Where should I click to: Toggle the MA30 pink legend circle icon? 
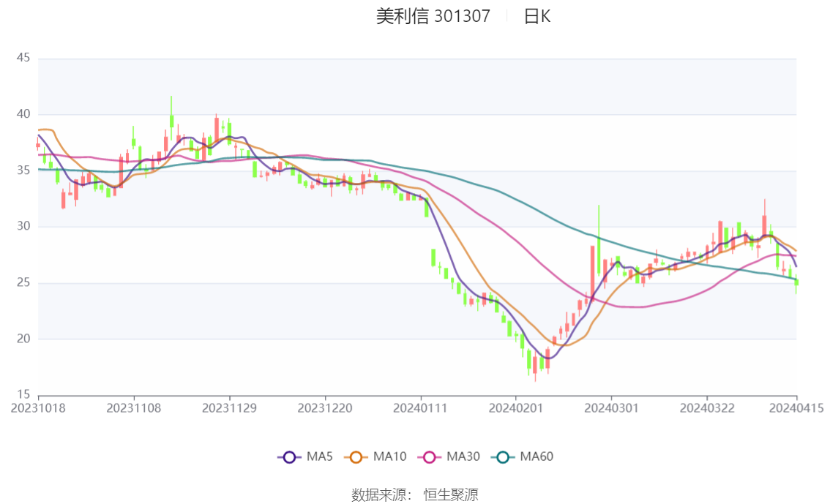point(430,457)
